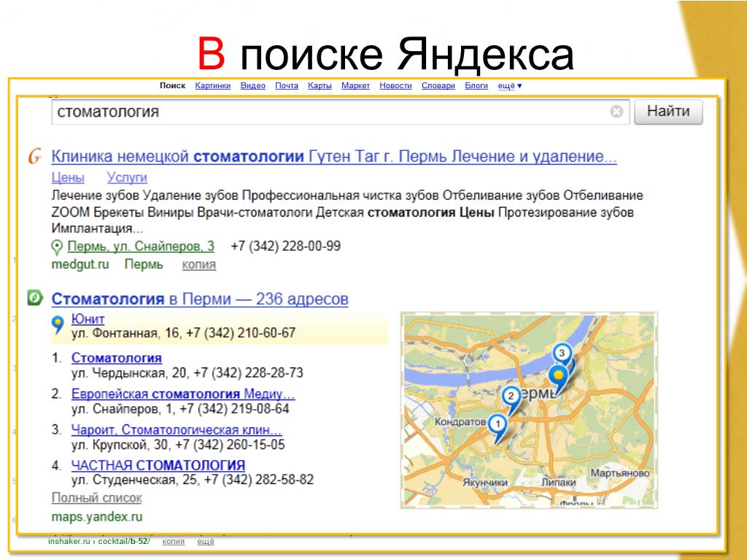Open Почта from the top navigation
747x560 pixels.
(x=287, y=86)
